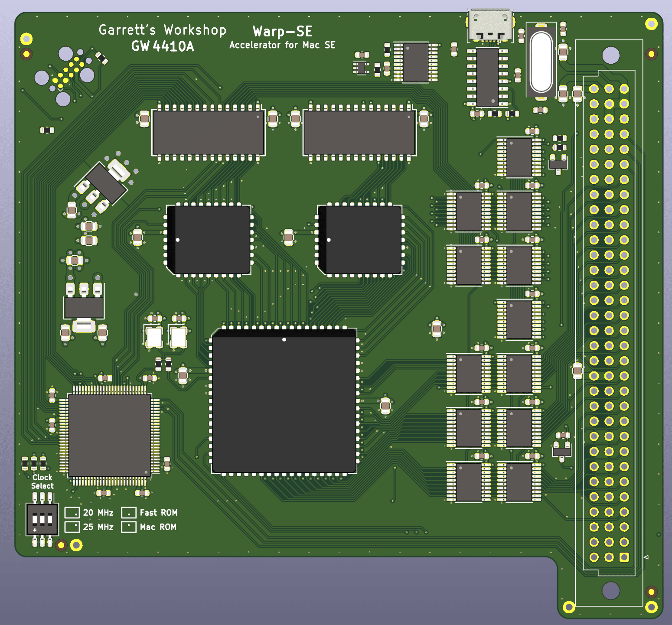Click the "Clock Select" silkscreen label

42,482
